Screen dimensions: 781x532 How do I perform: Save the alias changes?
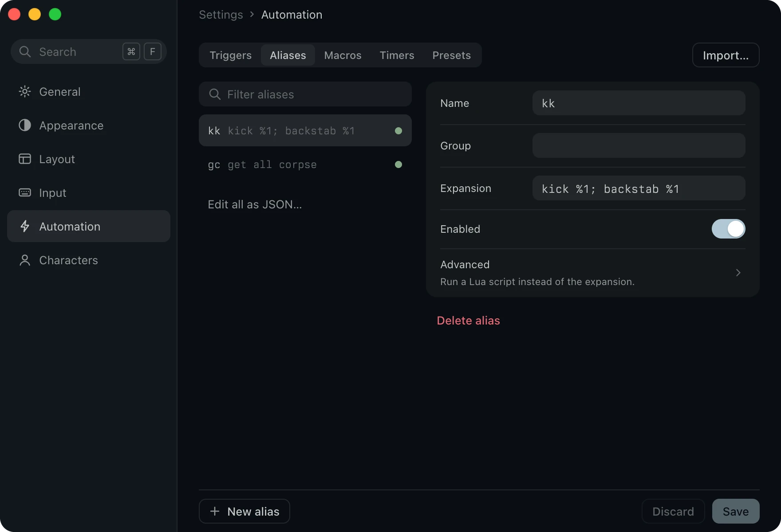pos(736,511)
